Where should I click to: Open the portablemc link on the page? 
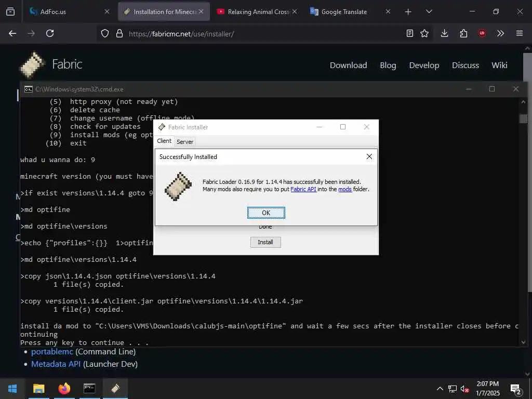coord(52,352)
